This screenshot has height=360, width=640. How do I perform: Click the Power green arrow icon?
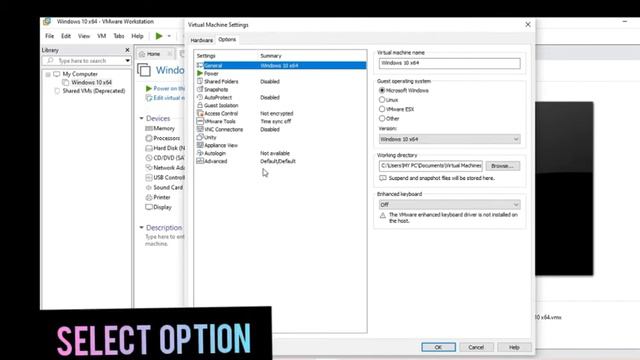coord(200,73)
